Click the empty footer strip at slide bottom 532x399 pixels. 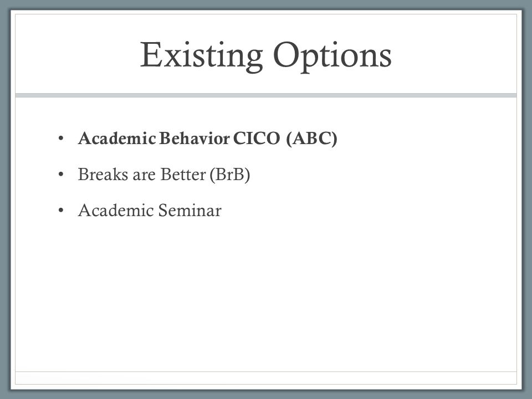(x=266, y=377)
